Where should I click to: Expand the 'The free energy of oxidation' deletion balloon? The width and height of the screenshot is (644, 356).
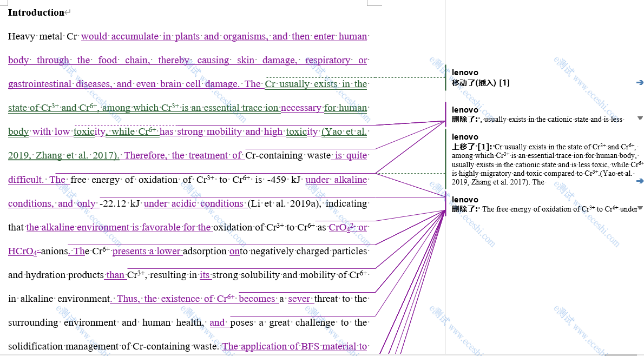pos(640,208)
